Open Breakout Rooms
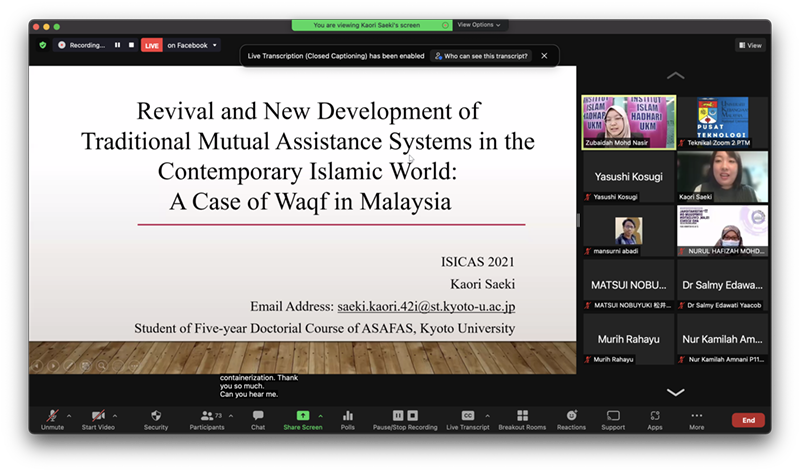 [x=522, y=418]
